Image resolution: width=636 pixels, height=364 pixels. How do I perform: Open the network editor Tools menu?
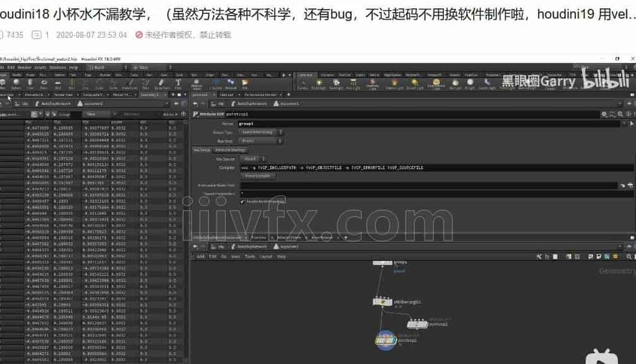coord(250,257)
